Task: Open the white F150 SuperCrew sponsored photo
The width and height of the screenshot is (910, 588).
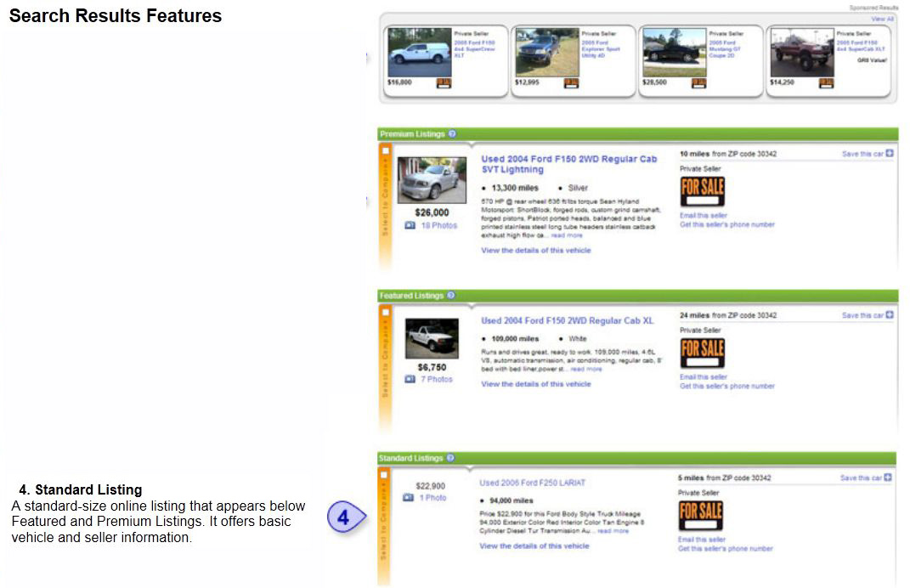Action: [x=420, y=52]
